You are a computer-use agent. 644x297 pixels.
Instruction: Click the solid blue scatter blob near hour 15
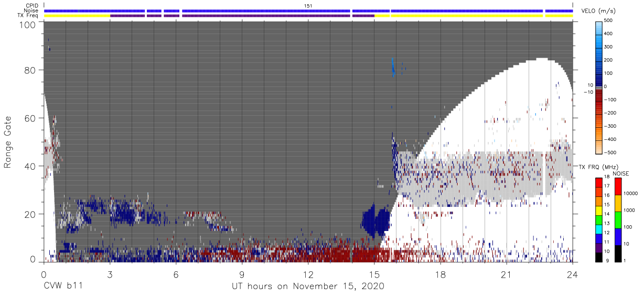375,221
